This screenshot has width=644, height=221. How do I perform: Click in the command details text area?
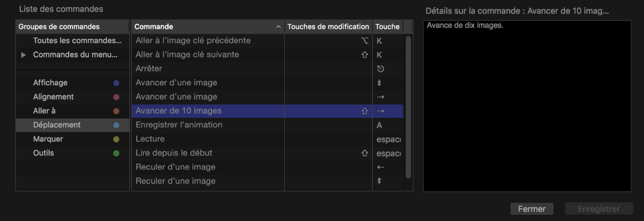click(527, 107)
